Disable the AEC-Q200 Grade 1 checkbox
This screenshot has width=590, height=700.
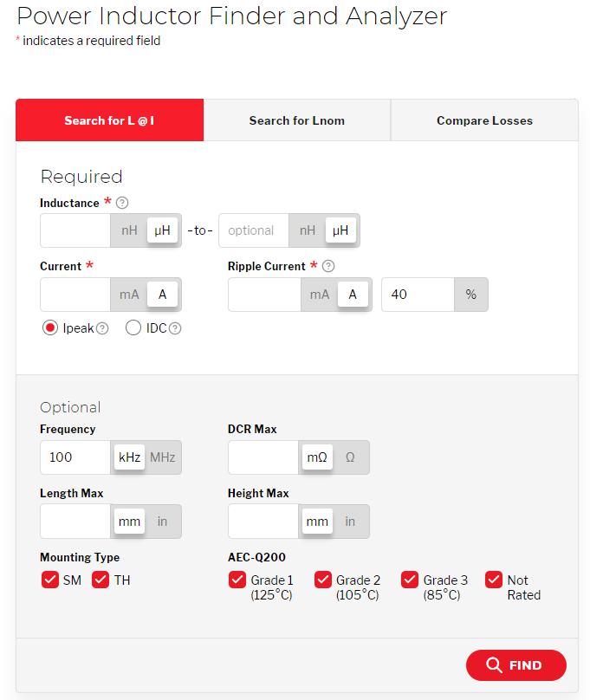click(x=237, y=580)
